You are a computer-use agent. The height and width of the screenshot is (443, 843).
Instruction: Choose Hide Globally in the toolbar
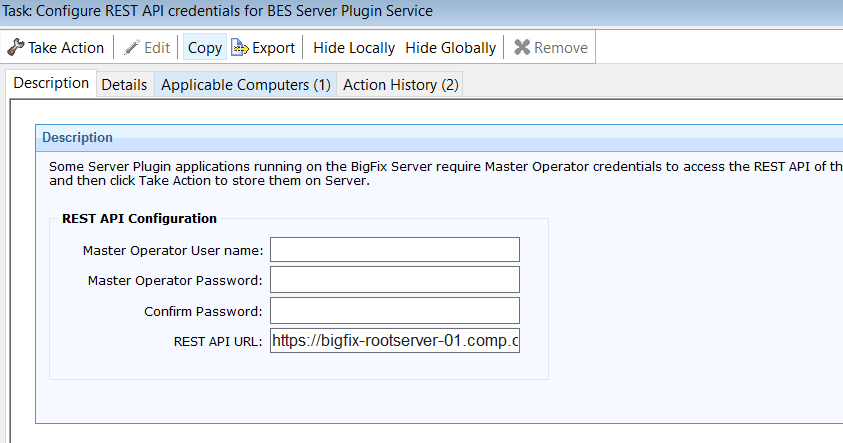coord(450,48)
